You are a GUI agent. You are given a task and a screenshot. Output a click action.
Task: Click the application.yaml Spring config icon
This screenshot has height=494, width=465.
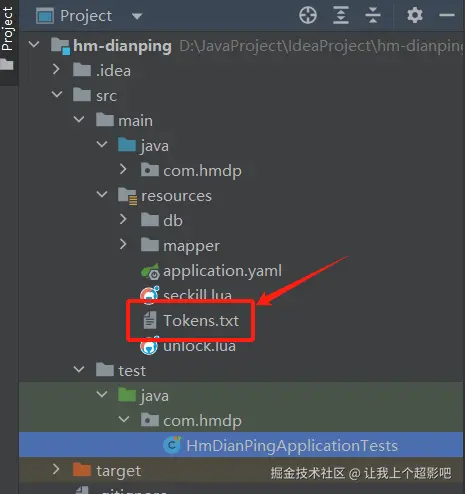pyautogui.click(x=150, y=271)
